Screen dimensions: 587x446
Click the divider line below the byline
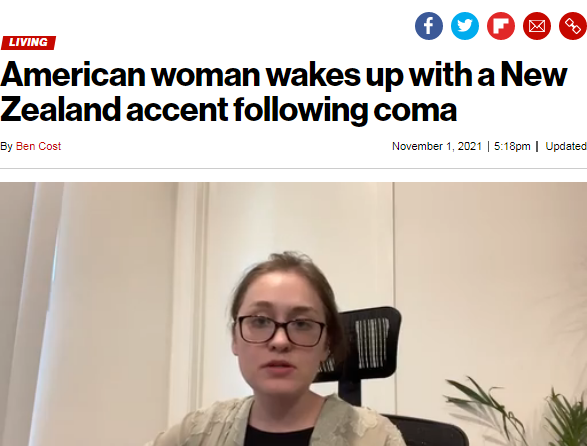pyautogui.click(x=294, y=169)
